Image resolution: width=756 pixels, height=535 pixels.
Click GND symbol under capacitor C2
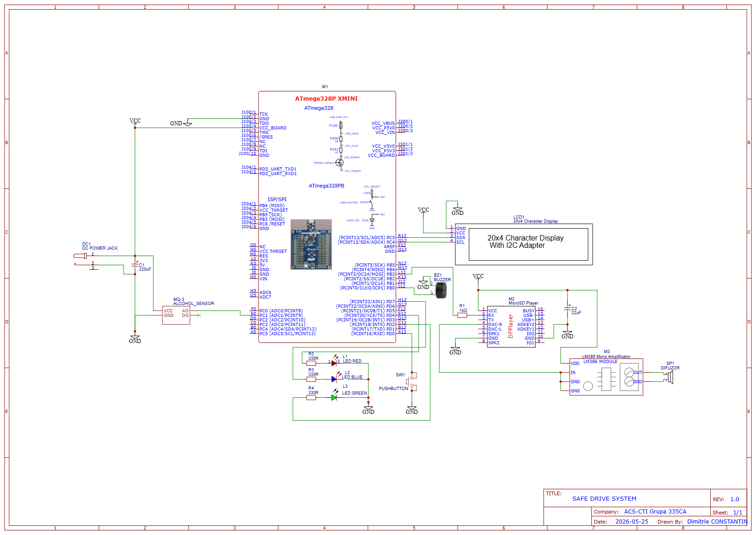(x=567, y=334)
